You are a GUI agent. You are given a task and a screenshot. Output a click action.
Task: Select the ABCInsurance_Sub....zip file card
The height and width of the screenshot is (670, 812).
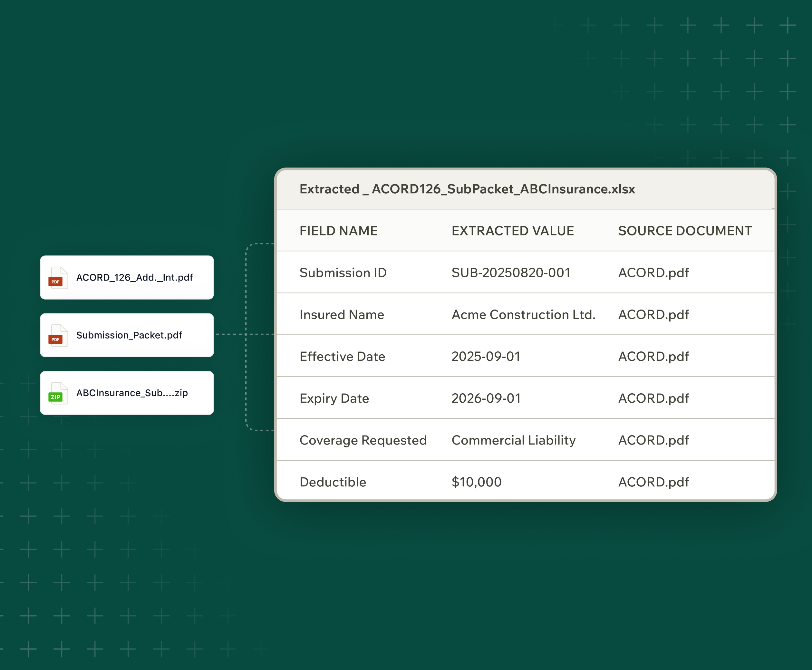point(132,393)
